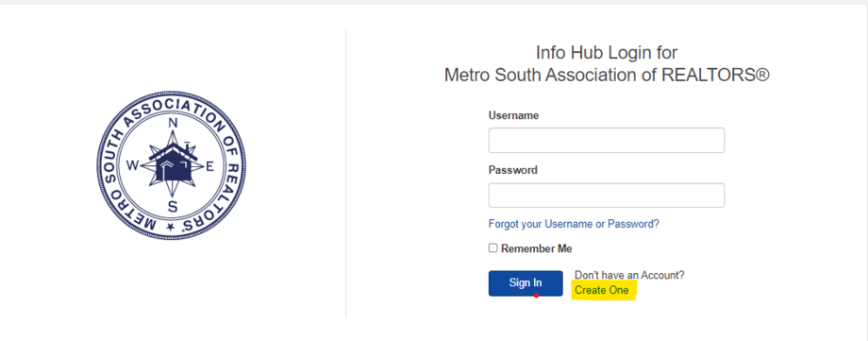Click the N compass letter in the logo
868x341 pixels.
[x=172, y=123]
